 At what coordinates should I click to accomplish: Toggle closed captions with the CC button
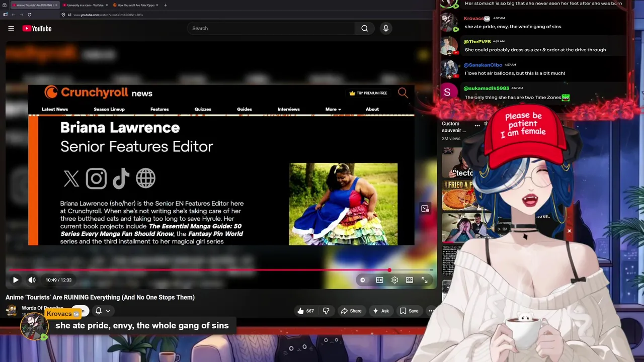click(379, 280)
